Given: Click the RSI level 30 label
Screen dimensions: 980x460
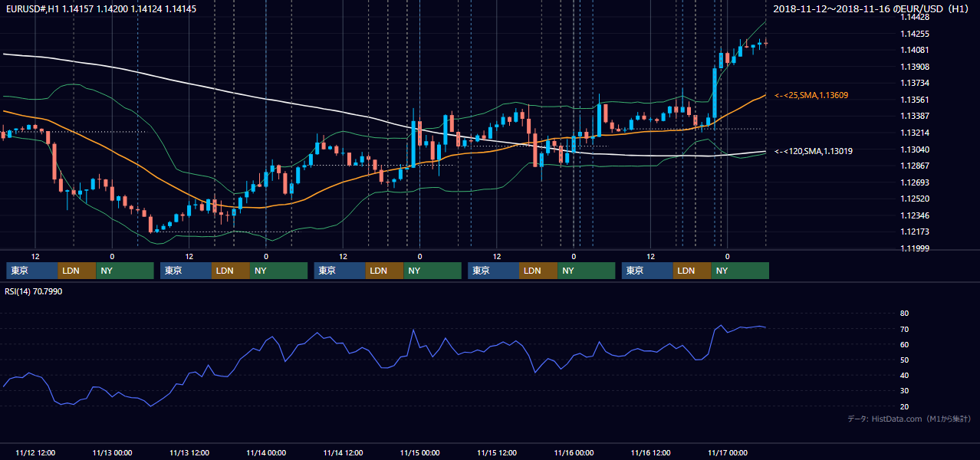Looking at the screenshot, I should pyautogui.click(x=904, y=390).
